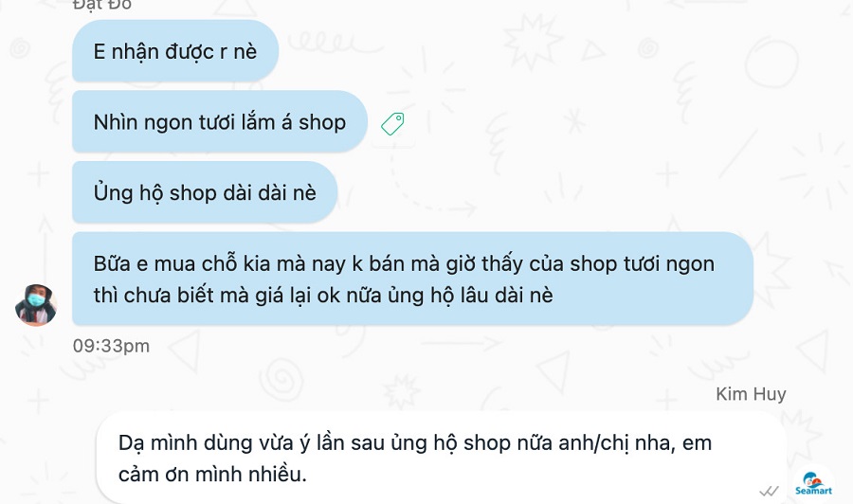Select the "Nhìn ngon tươi lắm á shop" message
The height and width of the screenshot is (504, 853).
point(220,122)
